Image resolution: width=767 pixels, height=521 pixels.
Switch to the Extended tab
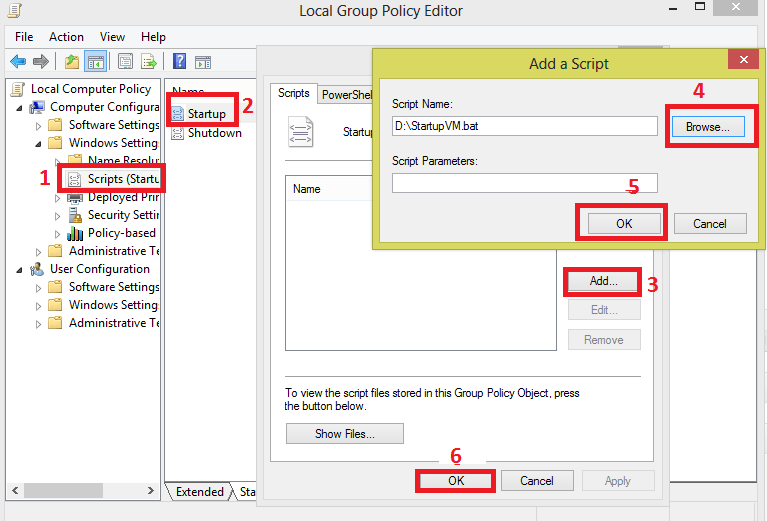[199, 492]
